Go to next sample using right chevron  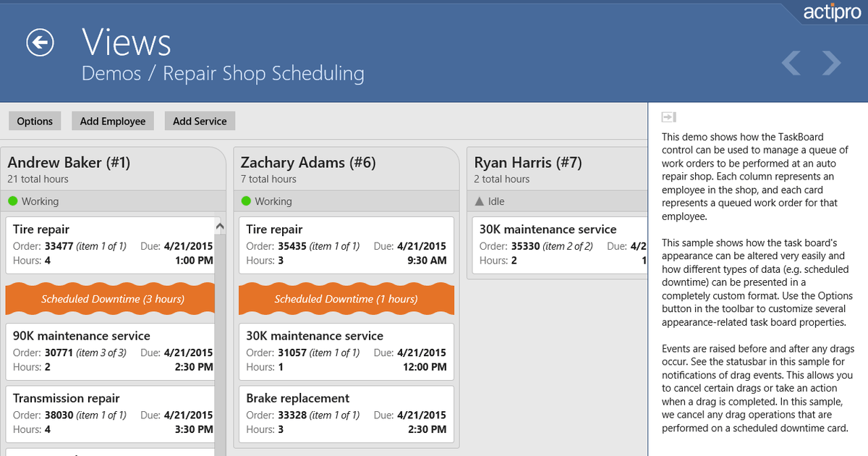point(832,63)
